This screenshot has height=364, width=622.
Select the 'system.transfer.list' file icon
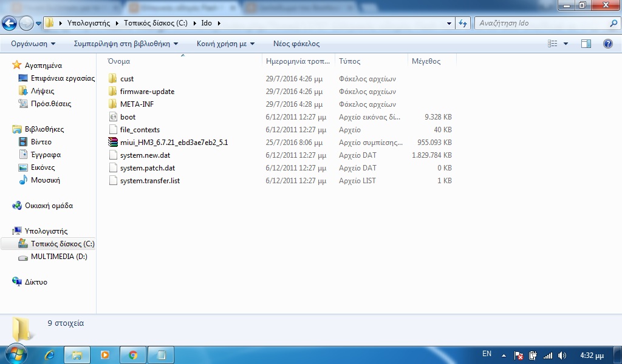(x=113, y=181)
